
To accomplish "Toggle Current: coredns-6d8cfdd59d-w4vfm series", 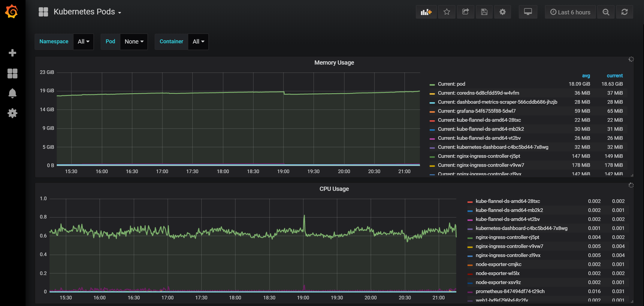I will [x=478, y=93].
